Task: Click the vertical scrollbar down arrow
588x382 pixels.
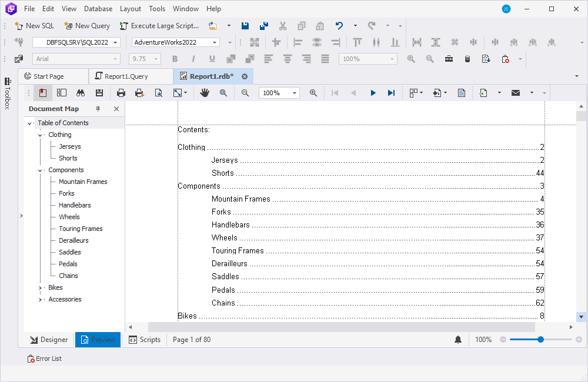Action: pos(582,317)
